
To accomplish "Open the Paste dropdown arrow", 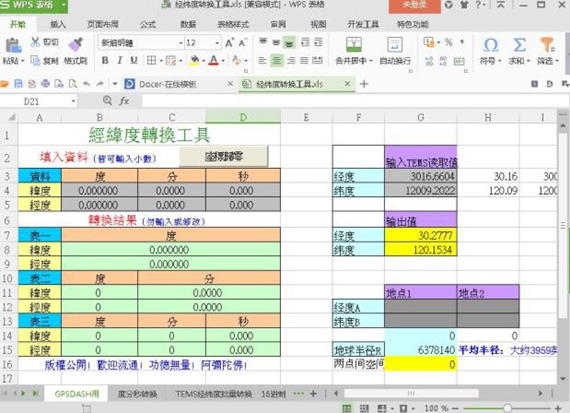I will click(22, 61).
